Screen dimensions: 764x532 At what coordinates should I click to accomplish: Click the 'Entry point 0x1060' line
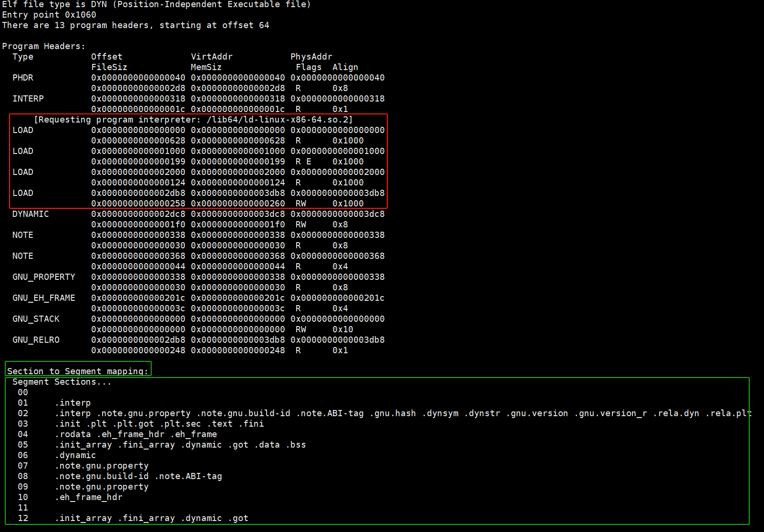pos(49,15)
